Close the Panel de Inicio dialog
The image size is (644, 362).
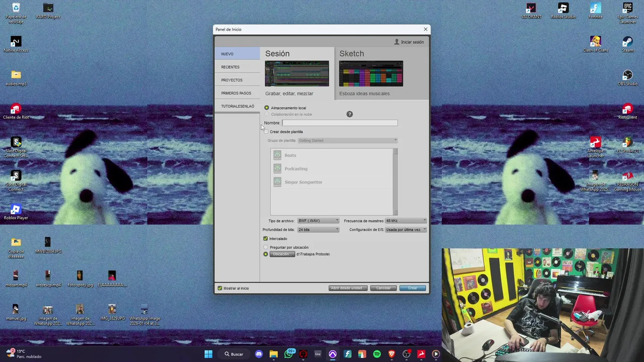426,29
